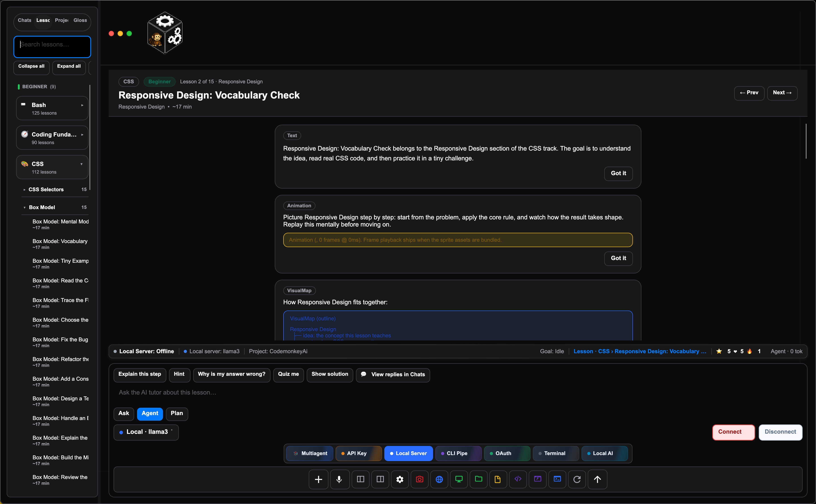
Task: Click the circular refresh arrow icon
Action: pyautogui.click(x=577, y=479)
